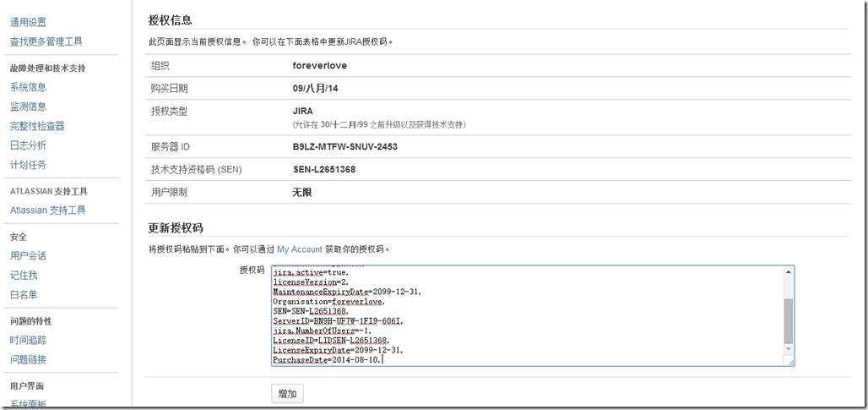868x410 pixels.
Task: Click the 问题的特性 section header
Action: pyautogui.click(x=31, y=321)
